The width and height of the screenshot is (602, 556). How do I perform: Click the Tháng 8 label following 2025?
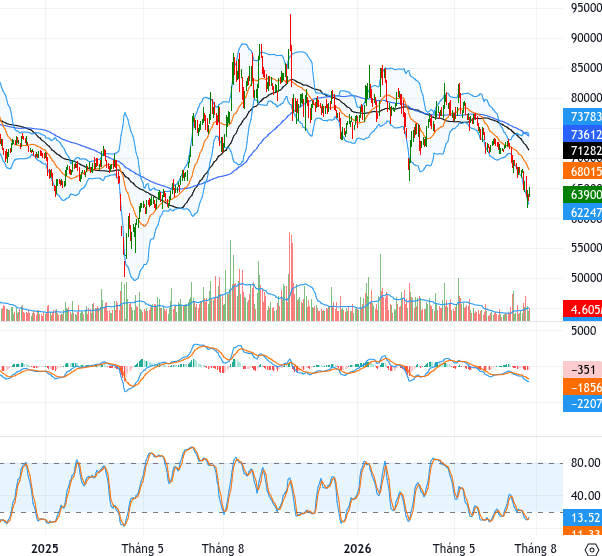pos(223,548)
